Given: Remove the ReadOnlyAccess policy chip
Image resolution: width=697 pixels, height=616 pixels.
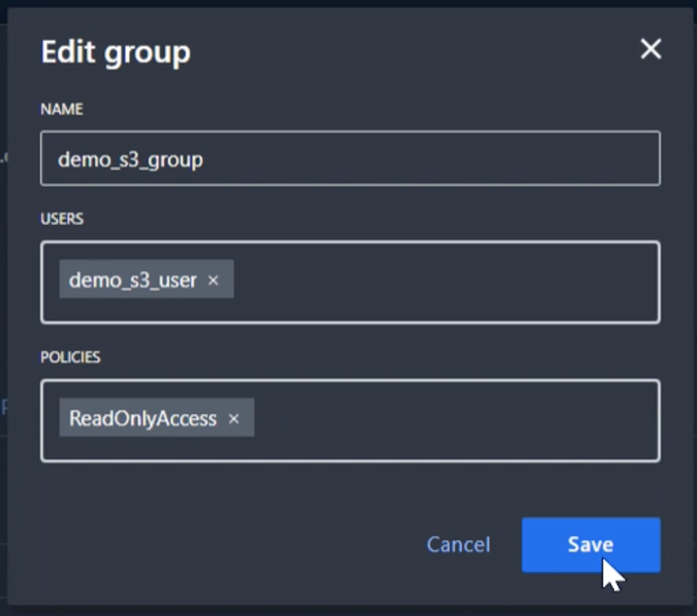Looking at the screenshot, I should coord(233,419).
